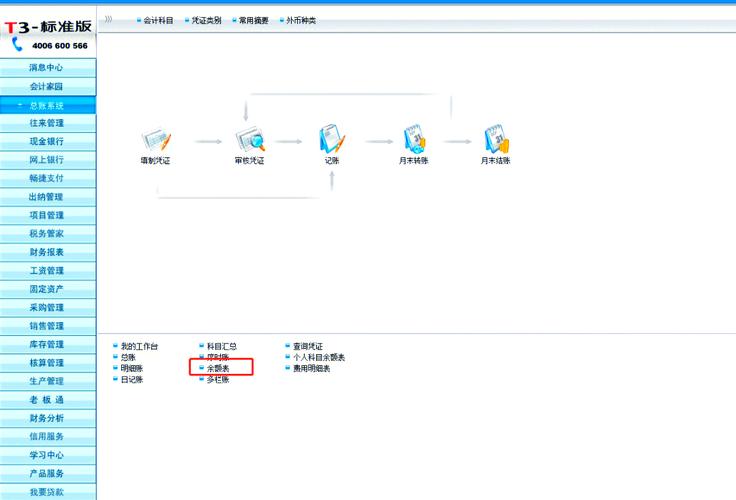Open the 查询凭证 link
Viewport: 736px width, 500px height.
(x=308, y=346)
